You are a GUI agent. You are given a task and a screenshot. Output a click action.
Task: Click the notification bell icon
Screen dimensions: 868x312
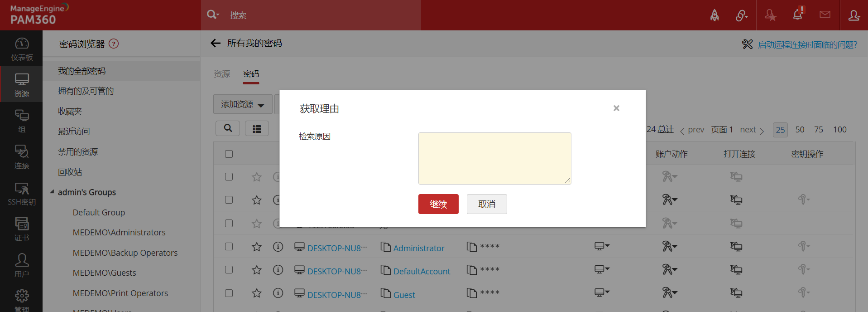(798, 14)
